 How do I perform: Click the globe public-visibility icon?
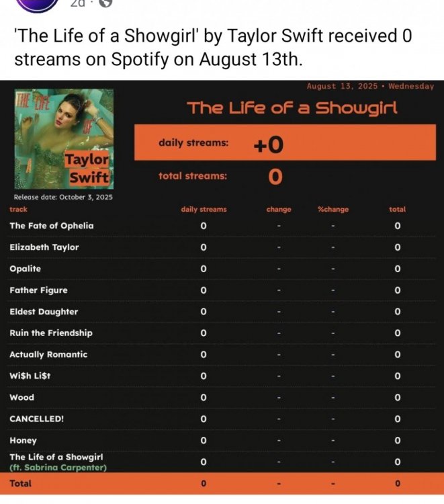pos(105,3)
